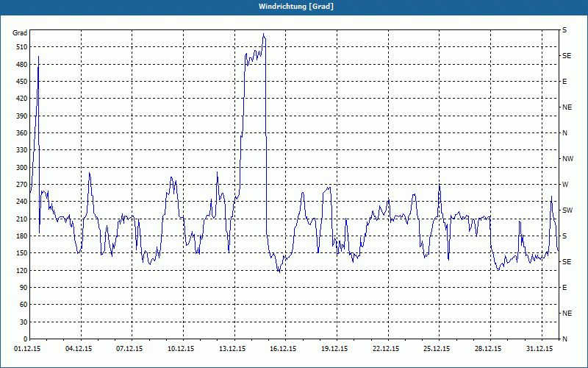Select the date label 16.12.15
Screen dimensions: 588x368
click(x=283, y=349)
